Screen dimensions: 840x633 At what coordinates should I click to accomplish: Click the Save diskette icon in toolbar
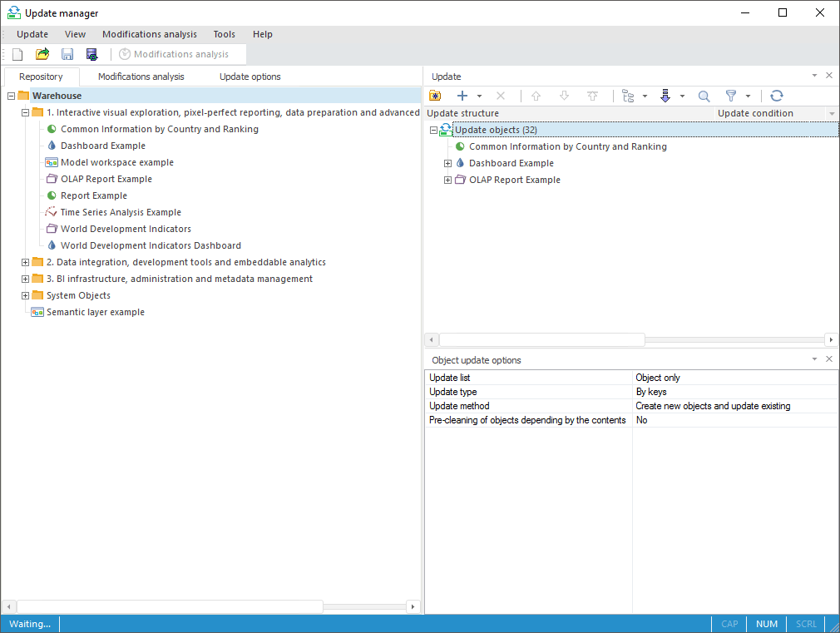click(67, 54)
